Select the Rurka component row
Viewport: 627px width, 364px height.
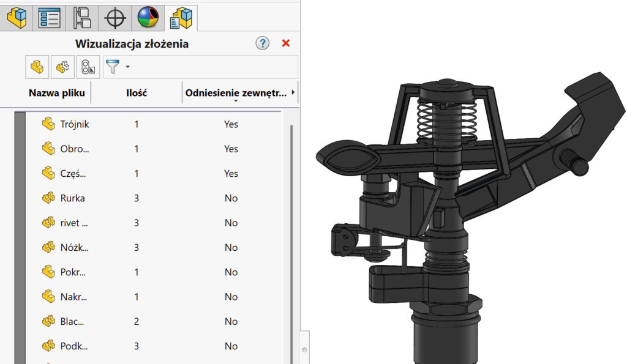tap(72, 198)
